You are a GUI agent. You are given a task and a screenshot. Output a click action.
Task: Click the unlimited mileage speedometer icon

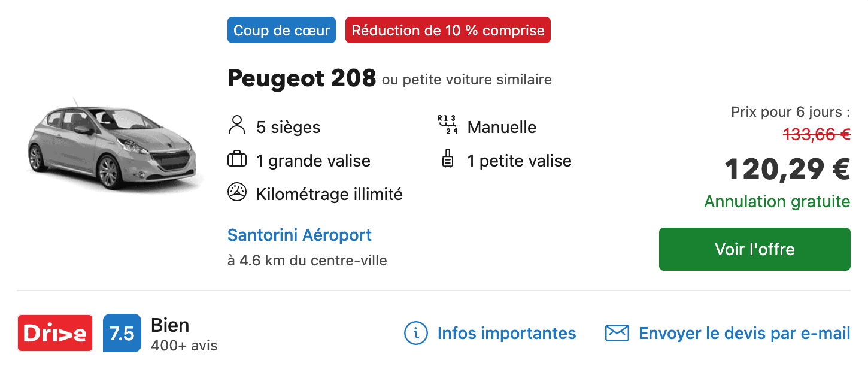pos(238,193)
